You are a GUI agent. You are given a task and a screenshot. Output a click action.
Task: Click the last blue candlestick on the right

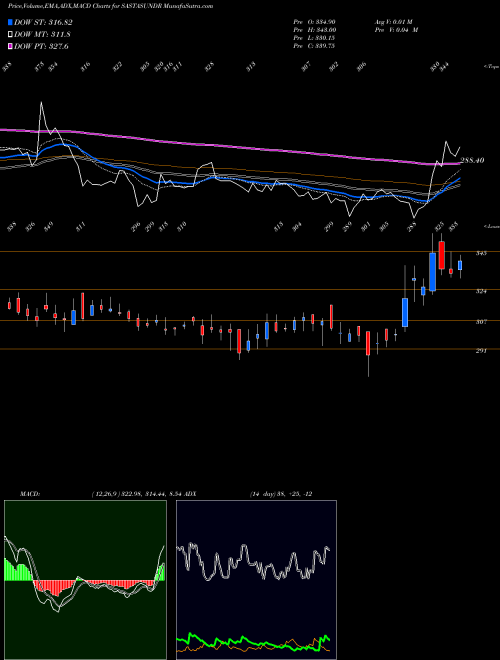click(460, 265)
